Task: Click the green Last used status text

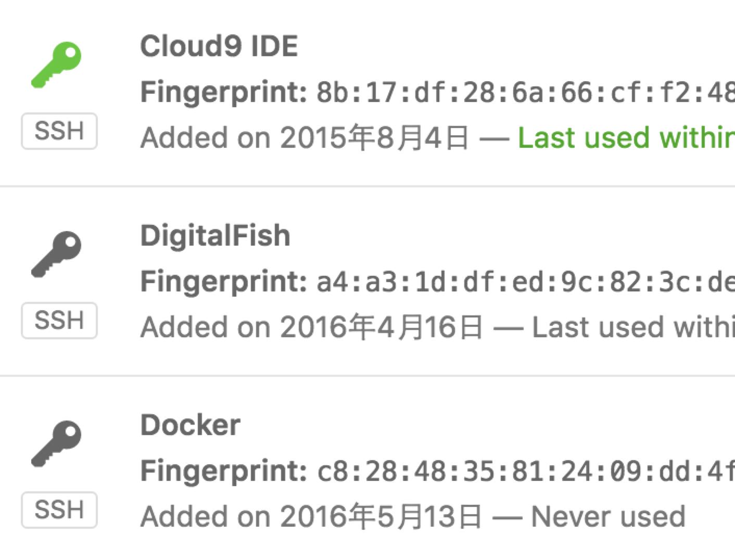Action: [626, 138]
